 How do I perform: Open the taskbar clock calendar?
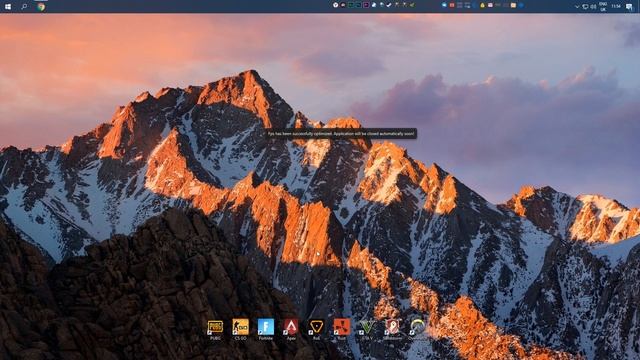click(616, 6)
